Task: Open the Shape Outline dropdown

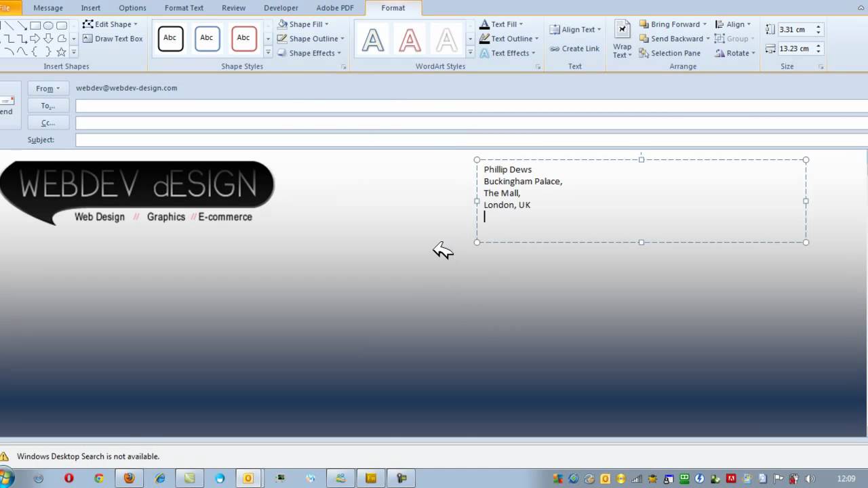Action: 311,39
